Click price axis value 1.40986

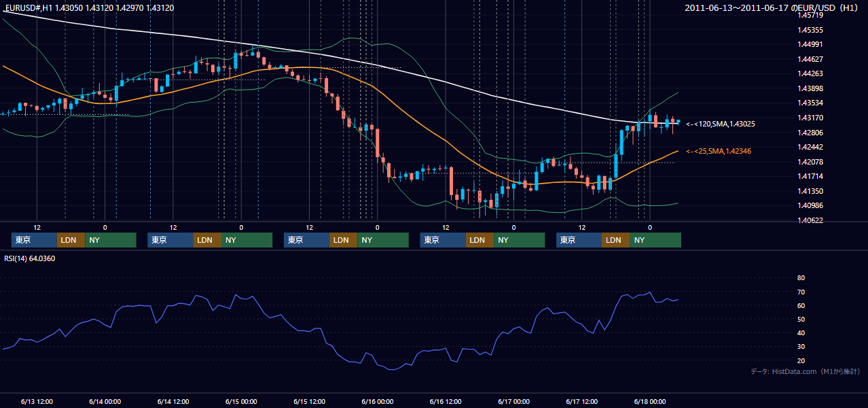[810, 205]
